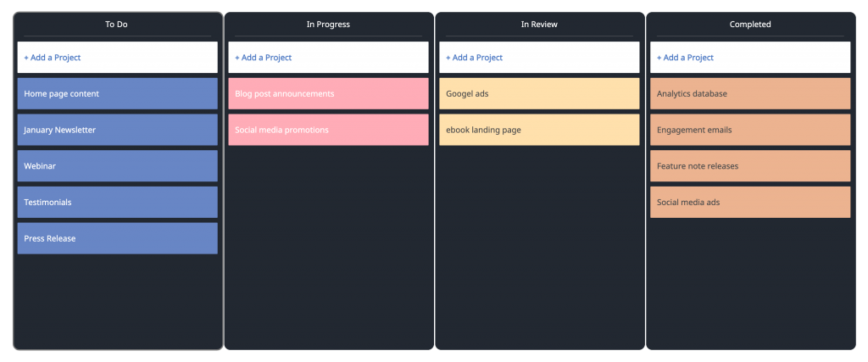Click the Testimonials card

coord(117,203)
